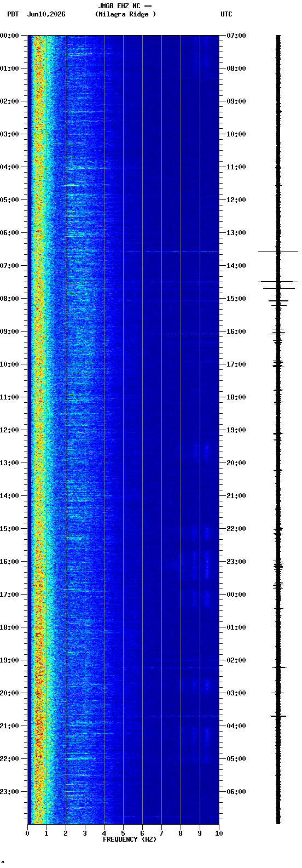Screen dimensions: 302x868
Task: Click the seismogram spike near 03:40 UTC
Action: pos(278,716)
